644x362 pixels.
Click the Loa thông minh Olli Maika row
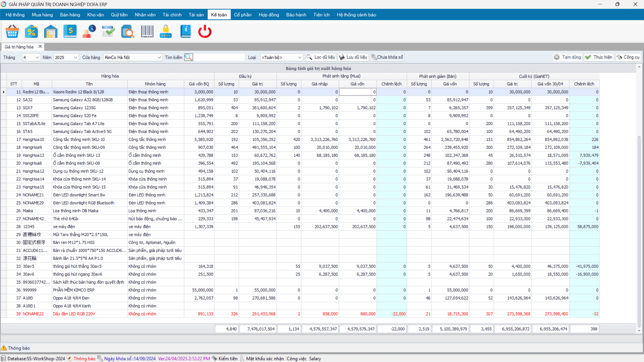pyautogui.click(x=300, y=211)
